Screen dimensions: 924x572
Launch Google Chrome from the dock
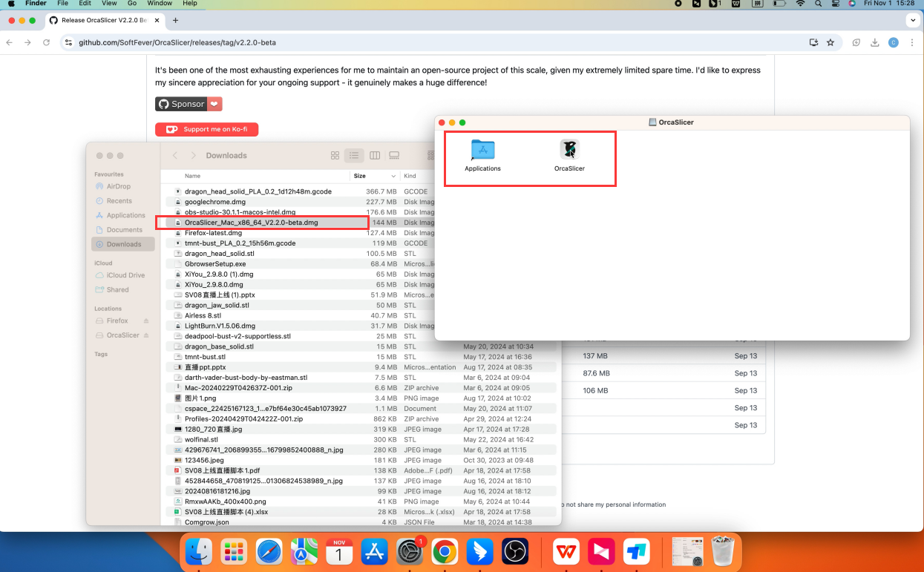(x=445, y=551)
